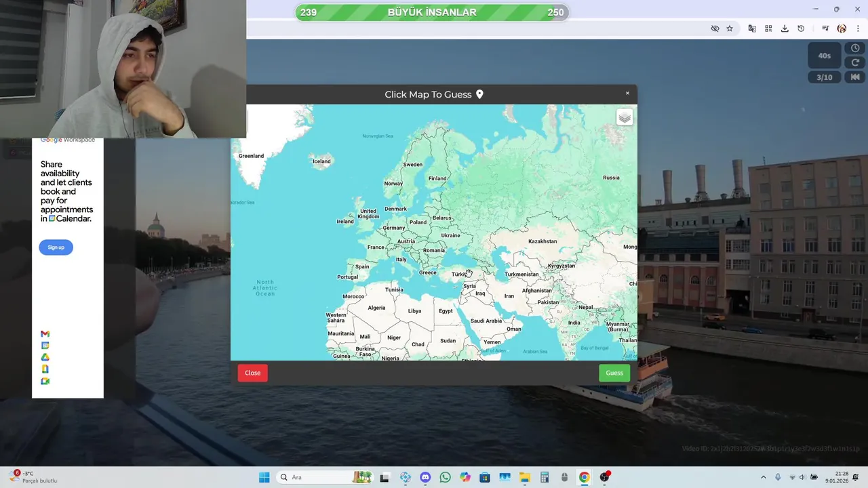Click Kazakhstan on the map

click(x=542, y=241)
